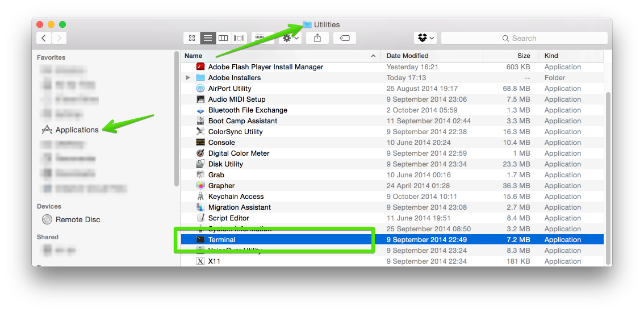The image size is (644, 312).
Task: Click the size value 603 KB
Action: 517,67
